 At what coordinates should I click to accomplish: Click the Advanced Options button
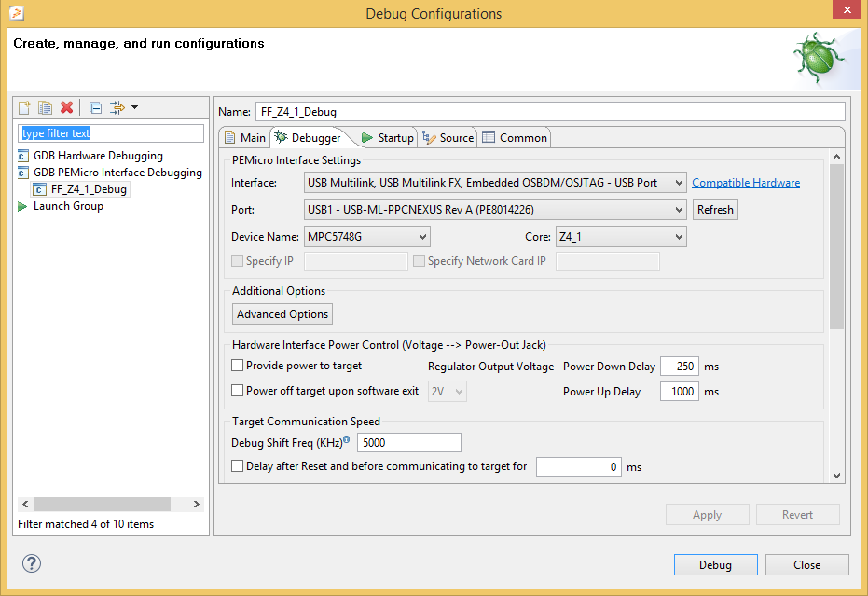(x=282, y=314)
